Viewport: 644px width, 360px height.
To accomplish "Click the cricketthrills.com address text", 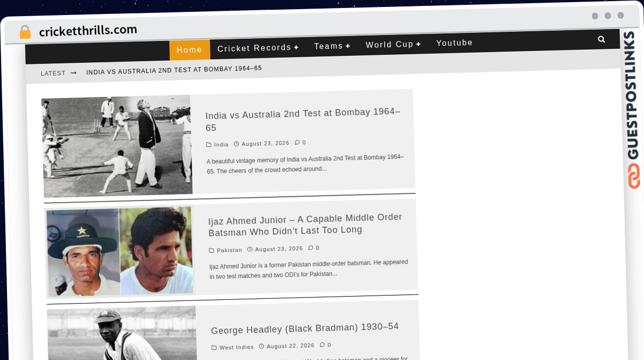I will (88, 31).
